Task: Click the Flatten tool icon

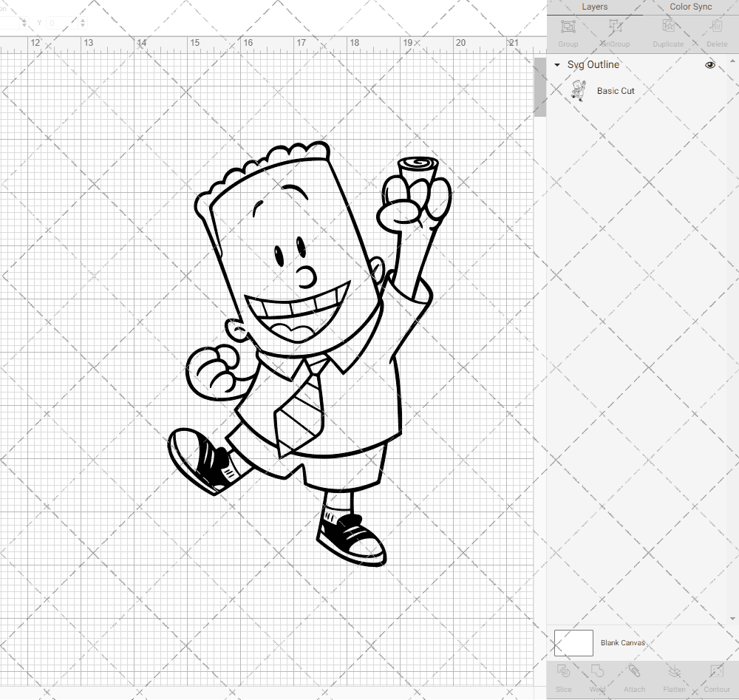Action: coord(675,670)
